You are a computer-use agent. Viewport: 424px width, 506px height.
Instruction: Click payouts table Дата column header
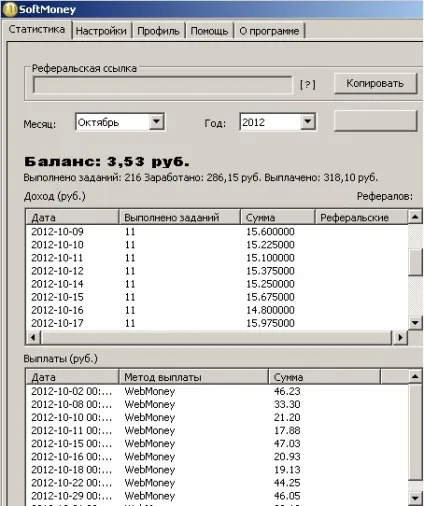(72, 377)
